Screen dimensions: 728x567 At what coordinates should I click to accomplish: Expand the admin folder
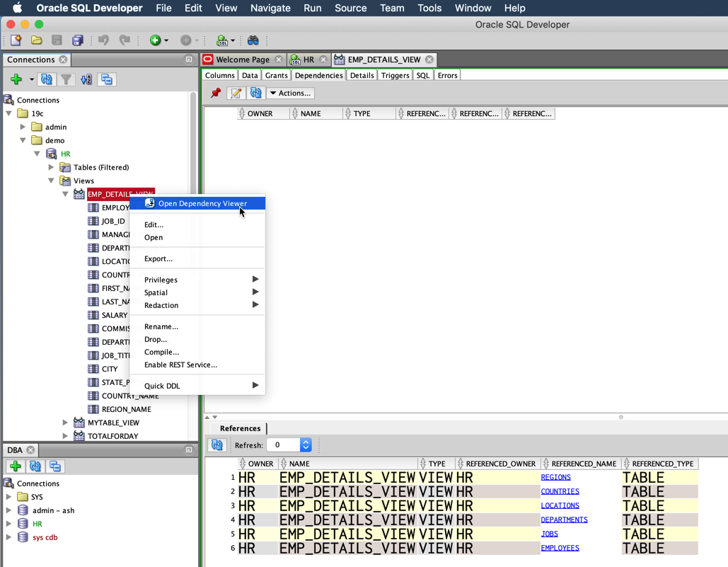[x=23, y=127]
